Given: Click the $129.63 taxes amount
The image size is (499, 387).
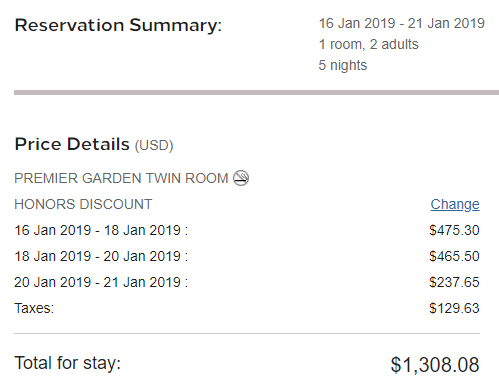Looking at the screenshot, I should 454,308.
